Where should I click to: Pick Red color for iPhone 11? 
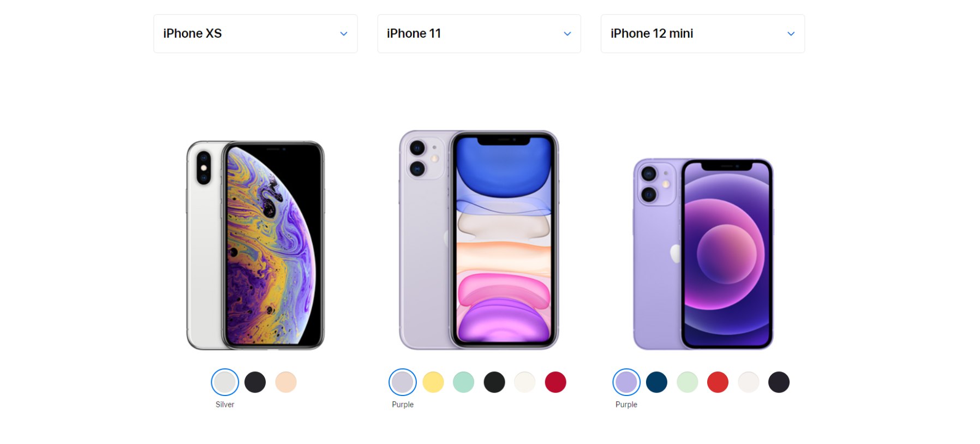[x=555, y=382]
